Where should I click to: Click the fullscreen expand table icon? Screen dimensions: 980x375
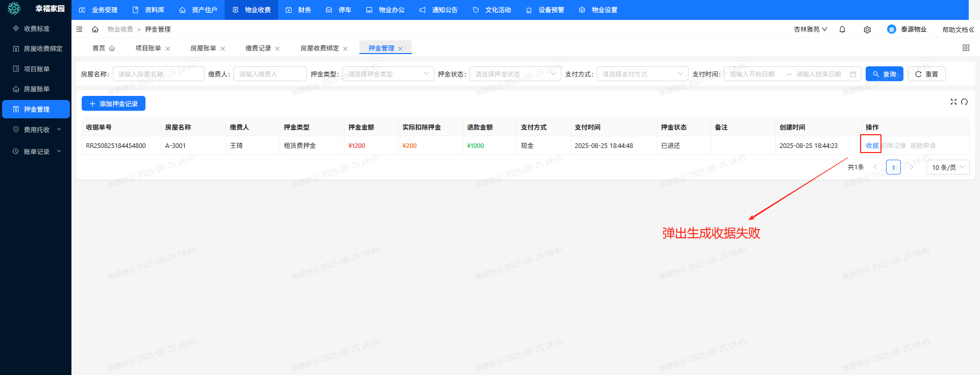click(x=953, y=102)
